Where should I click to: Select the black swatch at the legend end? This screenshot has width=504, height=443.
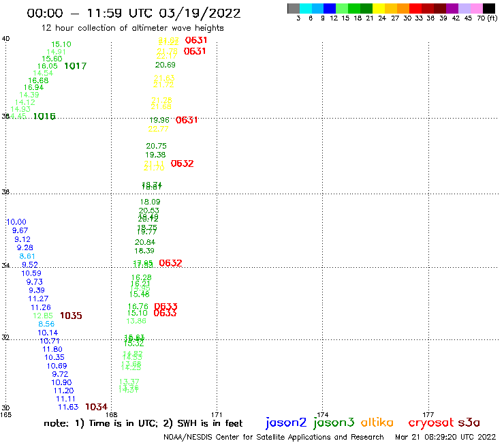tap(488, 8)
